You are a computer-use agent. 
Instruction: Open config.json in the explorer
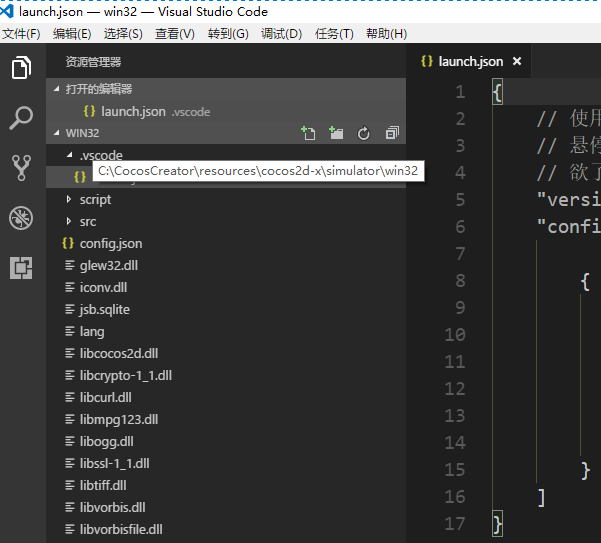coord(226,243)
